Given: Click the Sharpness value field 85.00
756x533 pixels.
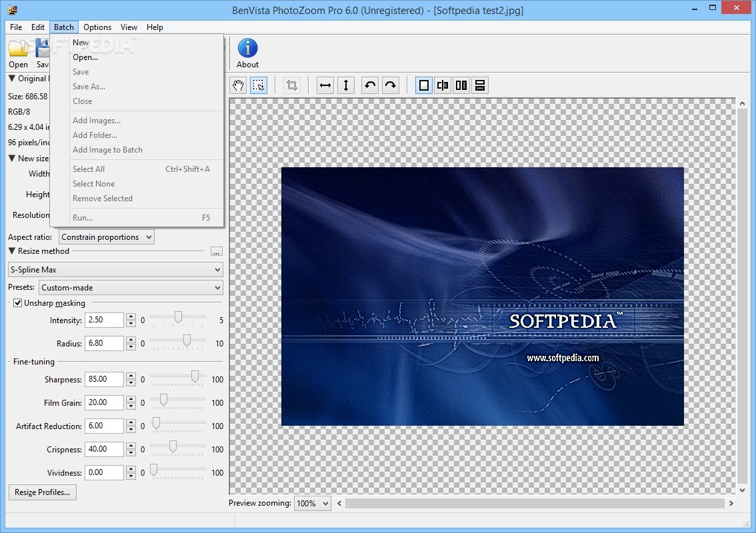Looking at the screenshot, I should coord(104,379).
